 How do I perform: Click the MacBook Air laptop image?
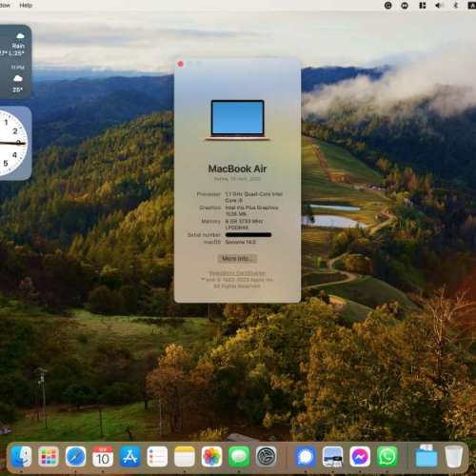[237, 120]
